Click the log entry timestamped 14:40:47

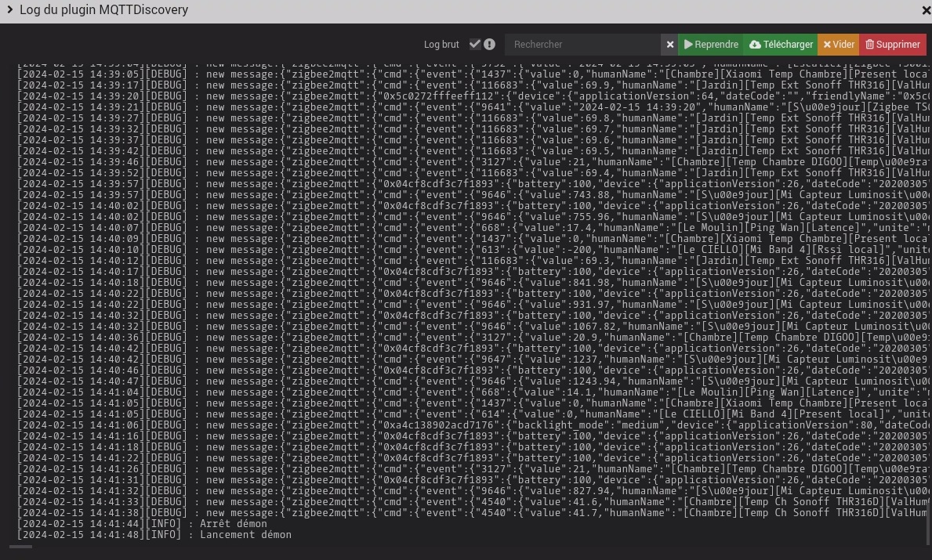[473, 381]
